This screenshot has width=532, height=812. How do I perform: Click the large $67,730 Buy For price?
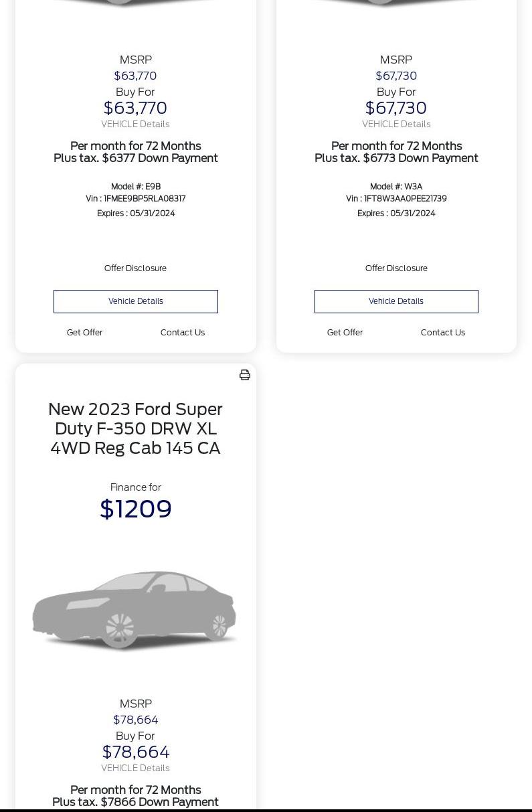pos(396,108)
